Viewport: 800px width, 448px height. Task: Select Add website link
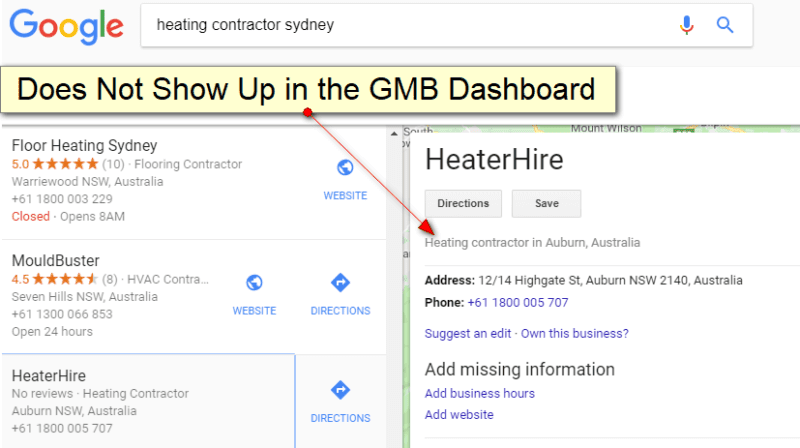pyautogui.click(x=459, y=414)
